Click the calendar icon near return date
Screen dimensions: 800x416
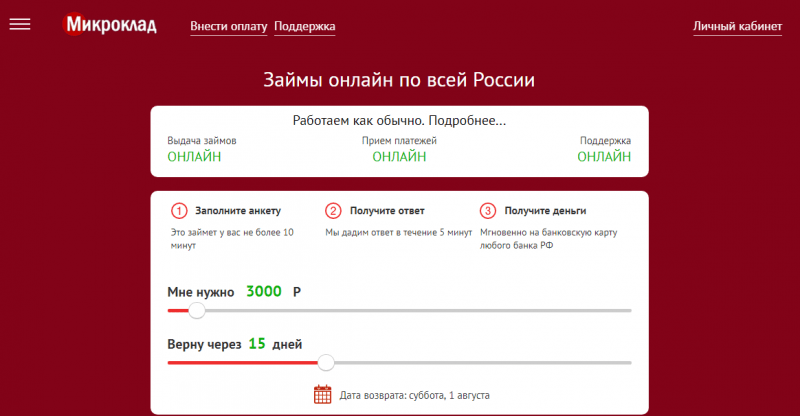click(x=322, y=395)
